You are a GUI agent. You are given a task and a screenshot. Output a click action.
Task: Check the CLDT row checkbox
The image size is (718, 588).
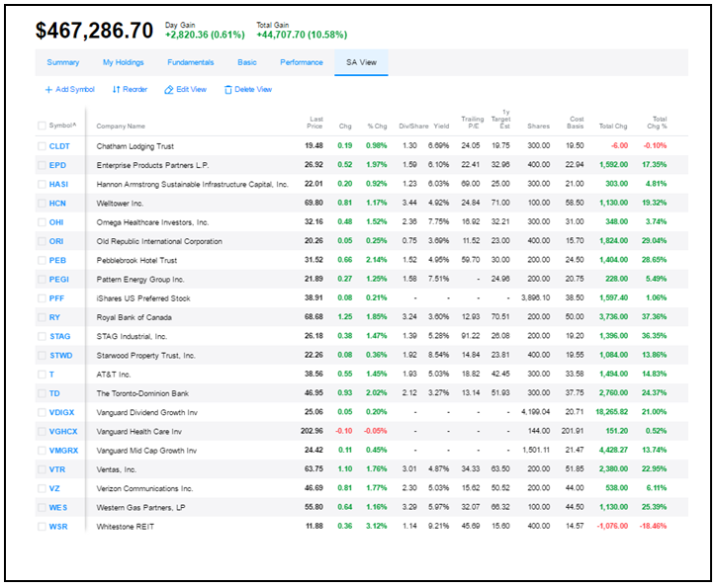tap(43, 146)
